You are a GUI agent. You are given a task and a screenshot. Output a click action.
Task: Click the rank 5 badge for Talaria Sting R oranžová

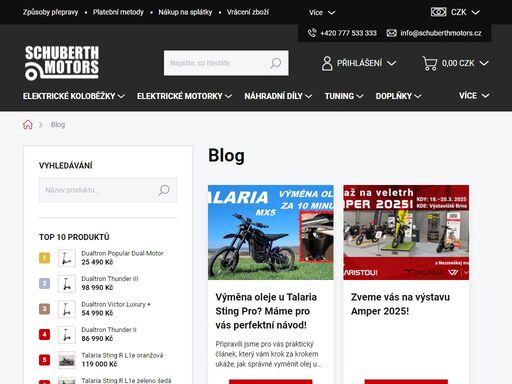click(x=45, y=360)
